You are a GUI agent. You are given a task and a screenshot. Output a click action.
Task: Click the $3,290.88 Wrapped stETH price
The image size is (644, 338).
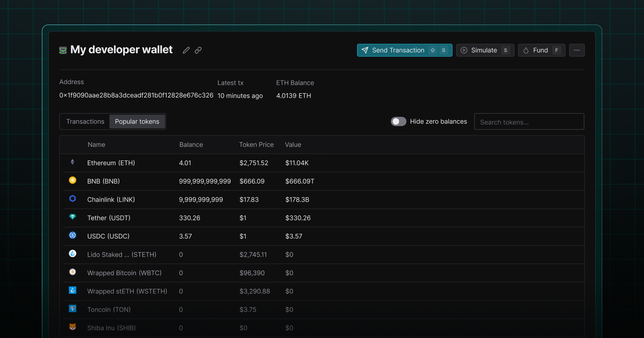coord(255,291)
